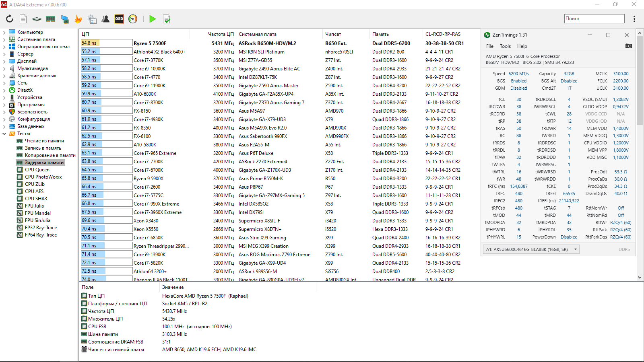Screen dimensions: 644x362
Task: Sort by the Частота ЦП column header
Action: click(213, 34)
